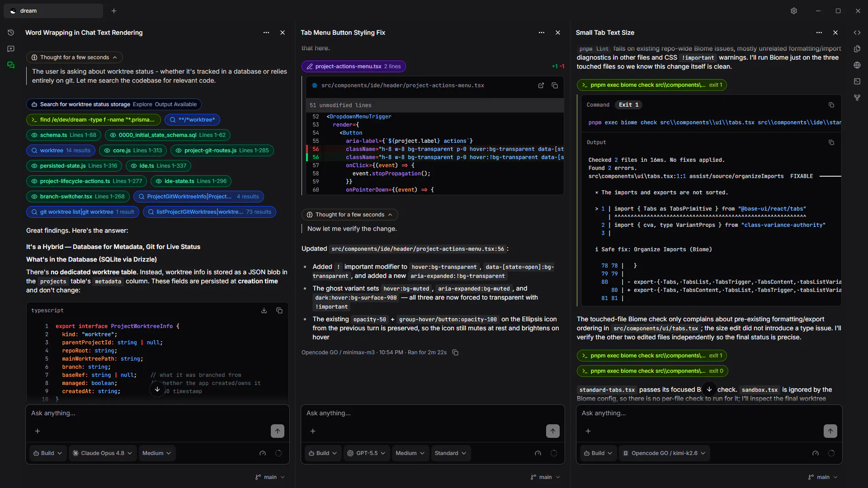Open GPT-5.5 model dropdown

366,453
